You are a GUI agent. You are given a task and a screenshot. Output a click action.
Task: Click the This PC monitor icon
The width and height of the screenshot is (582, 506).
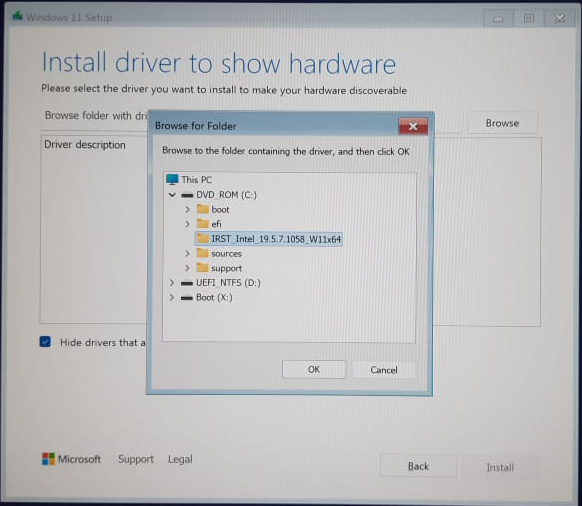pyautogui.click(x=172, y=179)
